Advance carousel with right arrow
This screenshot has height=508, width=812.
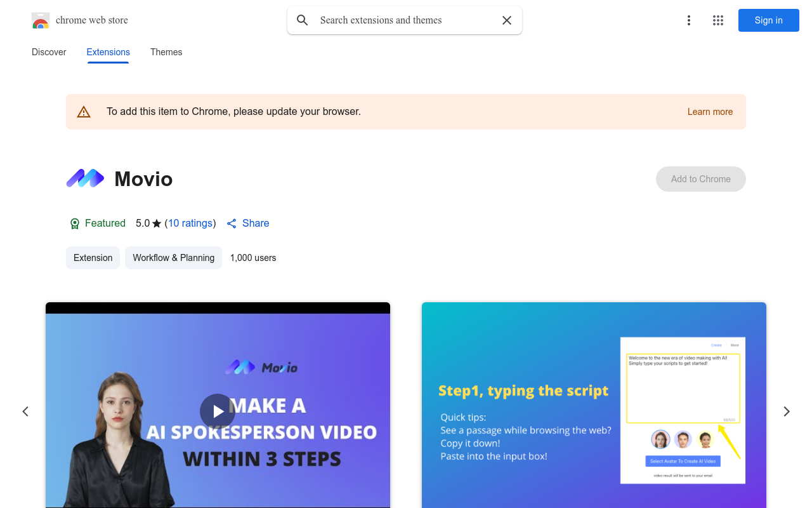click(787, 411)
